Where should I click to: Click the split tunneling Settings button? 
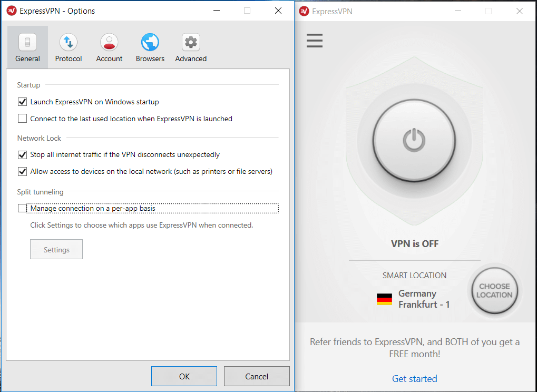click(56, 250)
